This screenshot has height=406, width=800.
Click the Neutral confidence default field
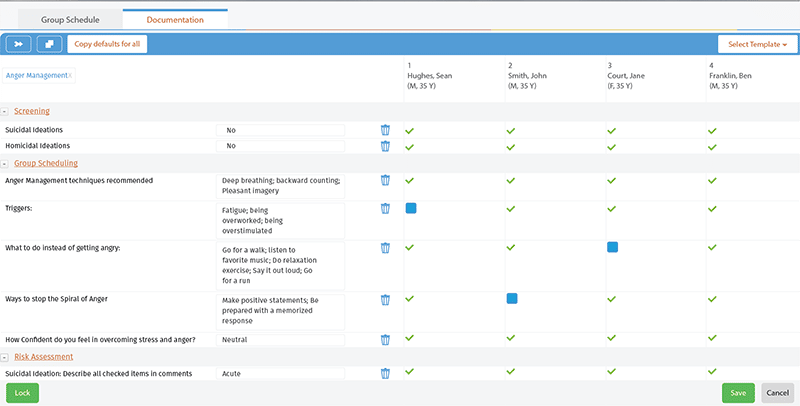pos(280,340)
